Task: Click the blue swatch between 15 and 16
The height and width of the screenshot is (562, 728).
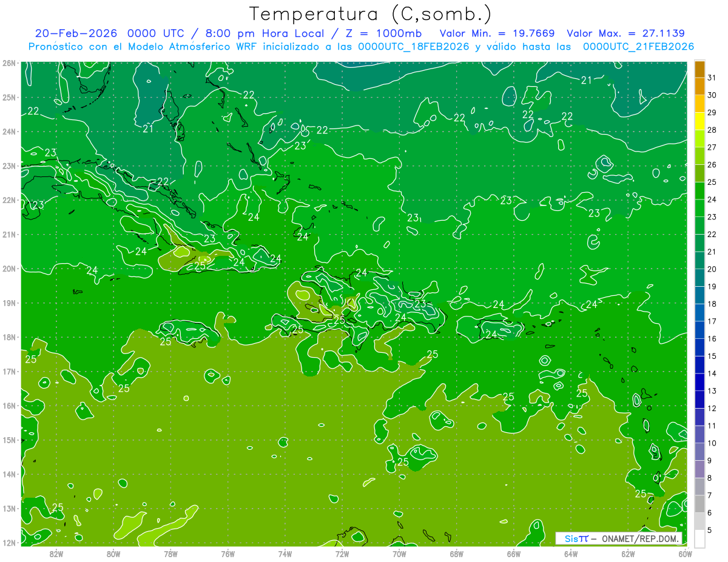Action: click(700, 347)
